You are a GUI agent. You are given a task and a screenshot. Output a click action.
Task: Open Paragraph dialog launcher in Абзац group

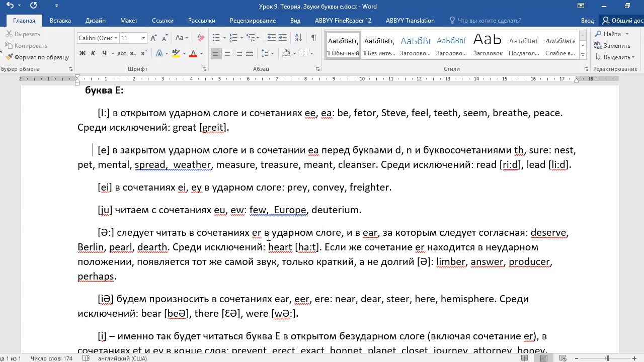317,69
